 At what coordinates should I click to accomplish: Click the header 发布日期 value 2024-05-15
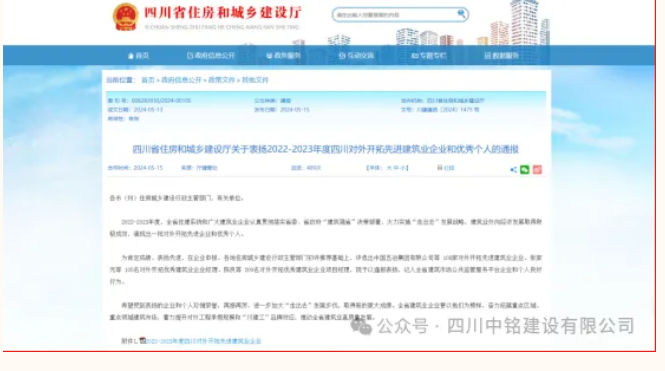(x=294, y=109)
